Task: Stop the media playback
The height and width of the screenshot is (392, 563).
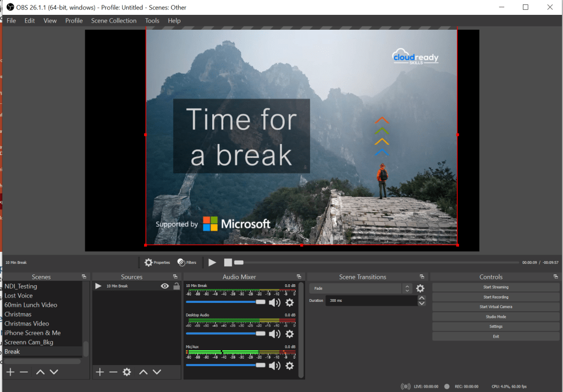Action: [228, 263]
